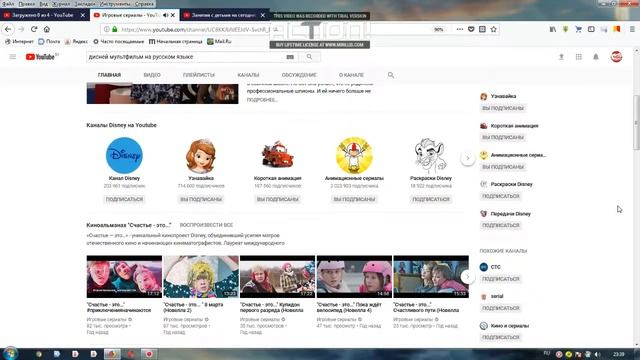Open the YouTube apps grid
The width and height of the screenshot is (640, 360).
click(x=579, y=57)
